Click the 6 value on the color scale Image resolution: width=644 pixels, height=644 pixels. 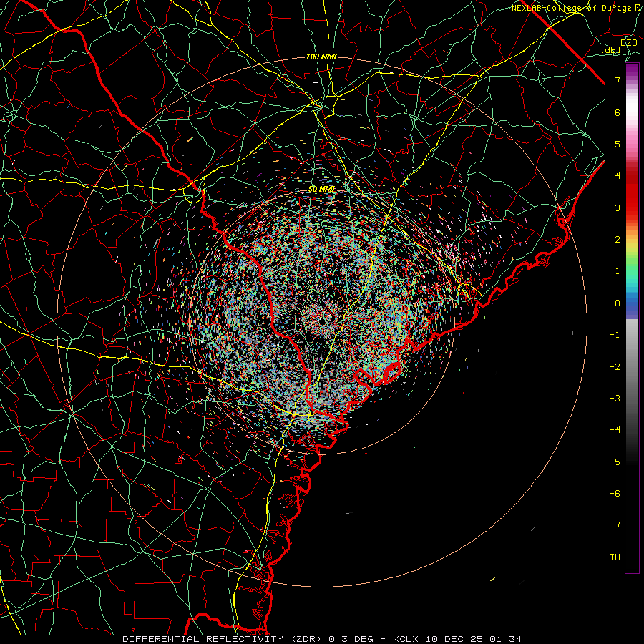tap(618, 112)
